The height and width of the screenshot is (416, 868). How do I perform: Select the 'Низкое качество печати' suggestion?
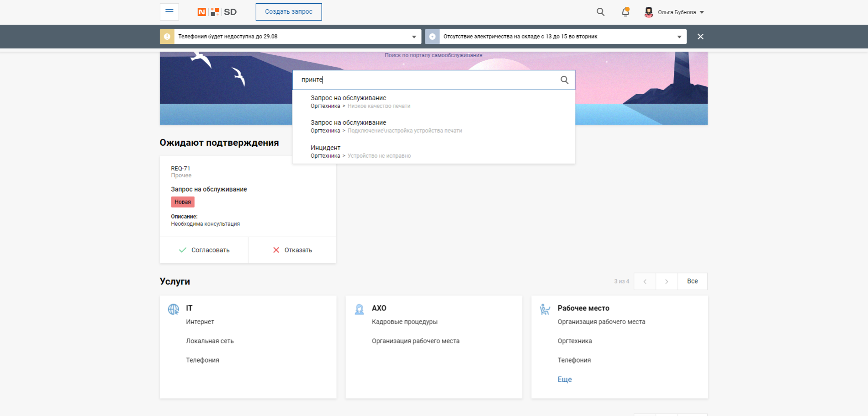434,101
